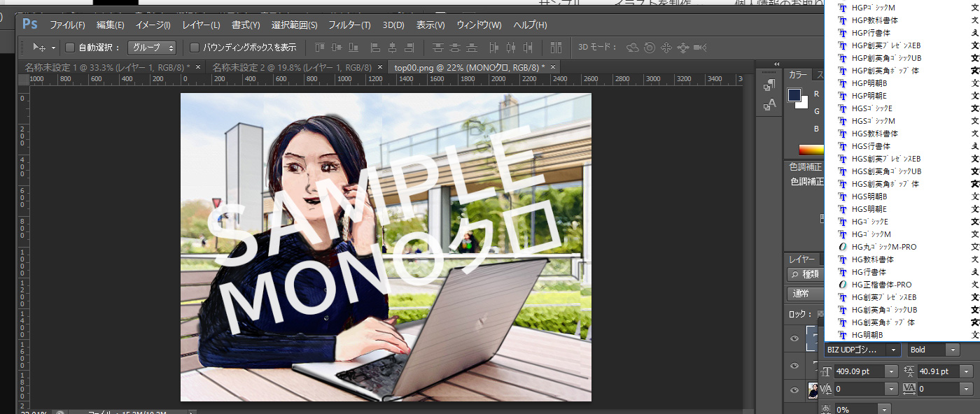
Task: Switch to the カラー panel tab
Action: point(798,75)
